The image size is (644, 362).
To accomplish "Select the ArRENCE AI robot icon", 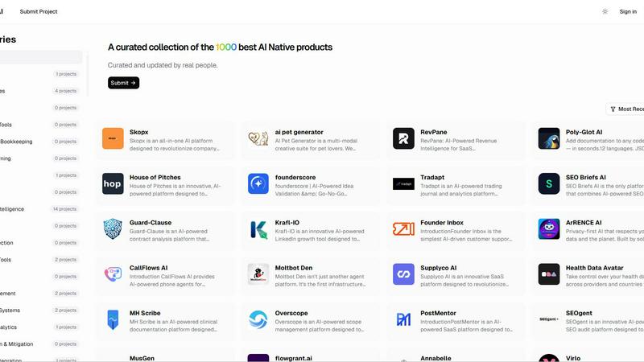I will point(549,228).
